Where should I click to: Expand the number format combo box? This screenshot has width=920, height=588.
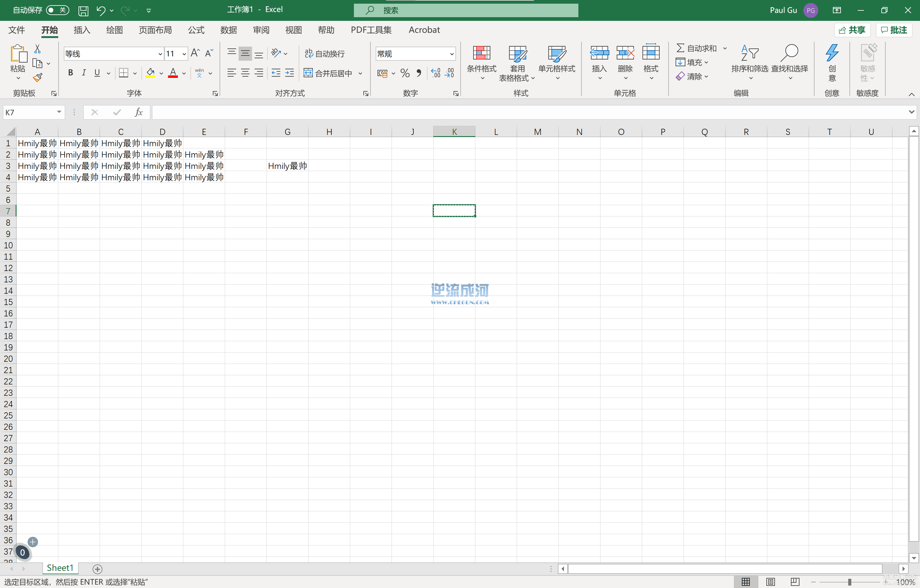click(x=452, y=54)
